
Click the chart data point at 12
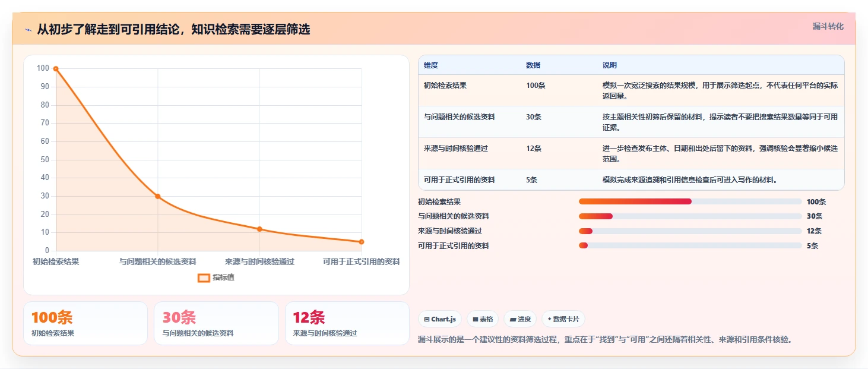tap(259, 229)
